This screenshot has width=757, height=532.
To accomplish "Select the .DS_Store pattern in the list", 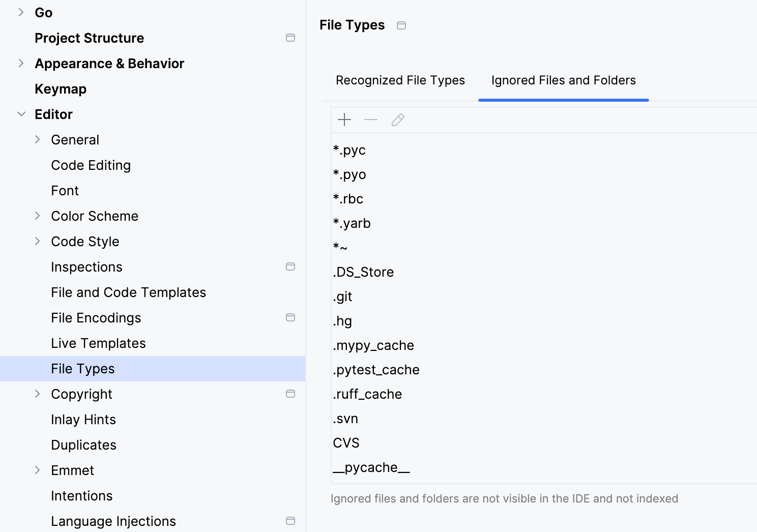I will click(x=363, y=272).
